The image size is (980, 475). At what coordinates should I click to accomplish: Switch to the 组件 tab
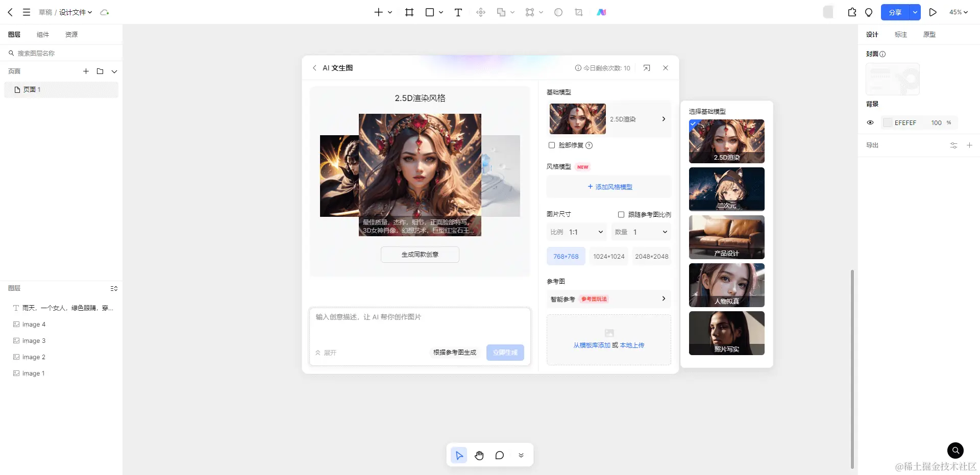tap(43, 34)
